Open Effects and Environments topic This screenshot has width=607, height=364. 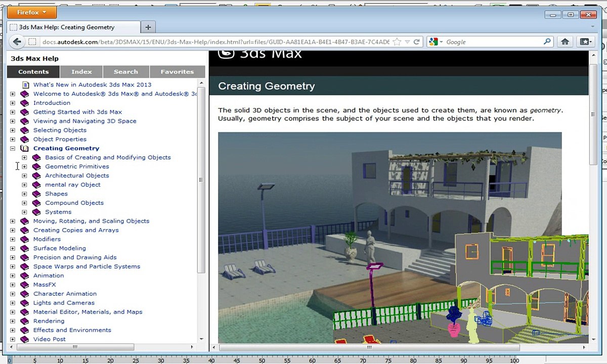click(x=72, y=330)
